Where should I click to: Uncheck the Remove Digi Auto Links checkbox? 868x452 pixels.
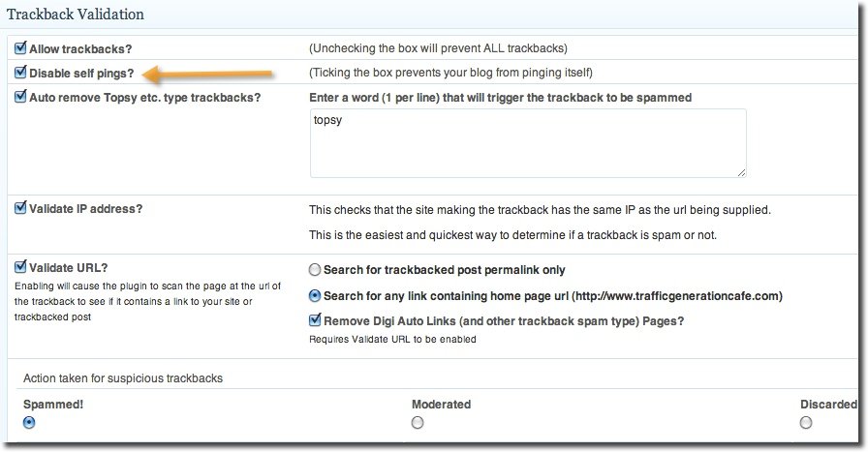click(315, 320)
